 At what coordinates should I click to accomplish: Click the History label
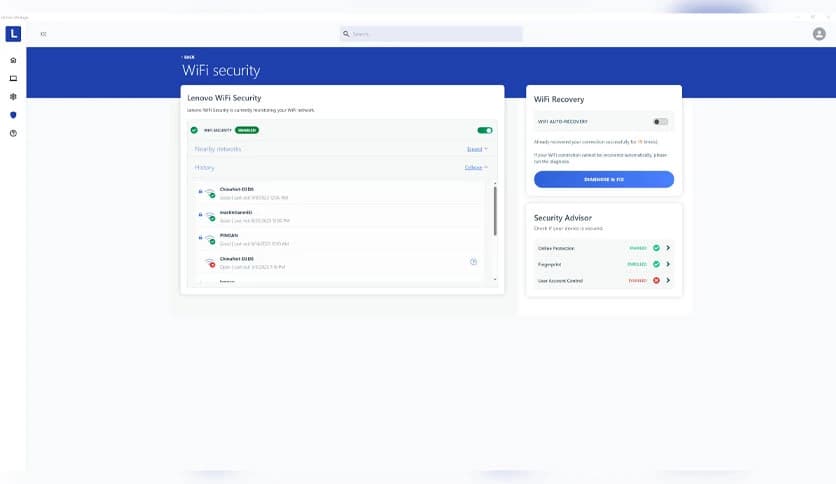204,167
